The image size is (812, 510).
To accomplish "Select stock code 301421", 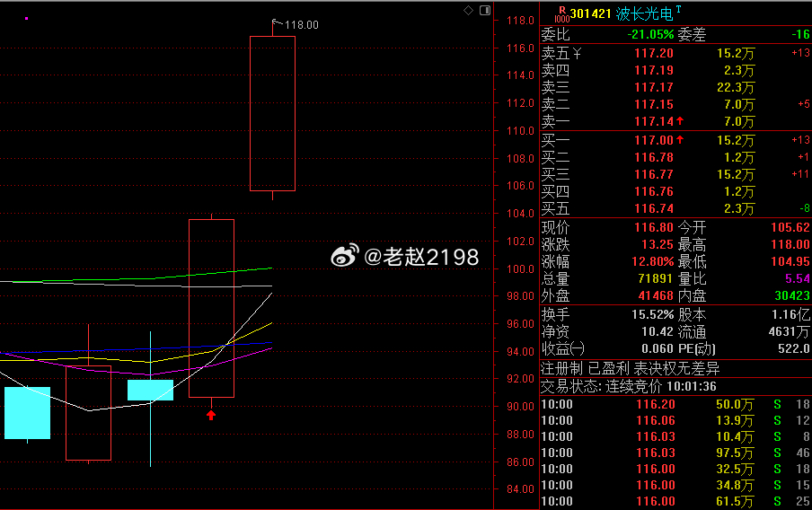I will [x=591, y=14].
